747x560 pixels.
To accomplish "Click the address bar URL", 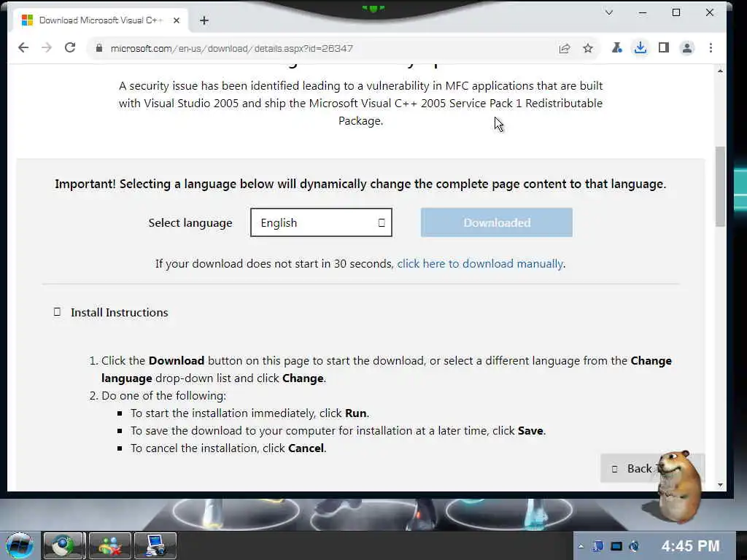I will point(231,48).
